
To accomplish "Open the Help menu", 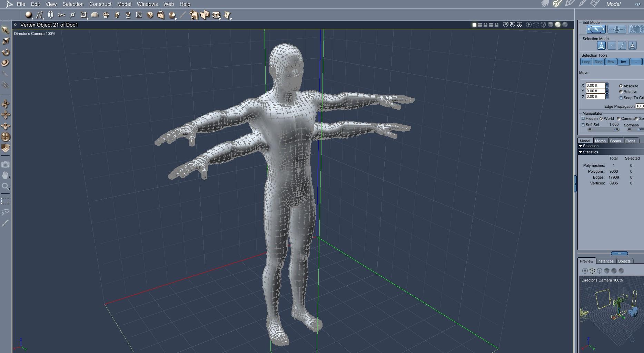I will point(185,4).
